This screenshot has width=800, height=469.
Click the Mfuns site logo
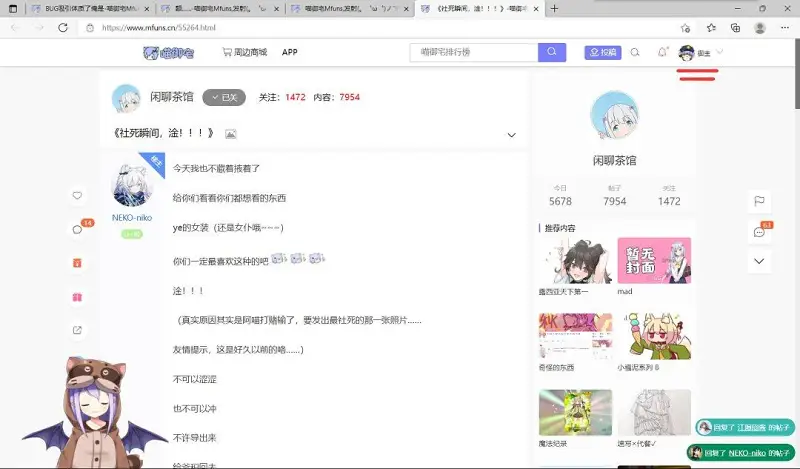point(168,53)
